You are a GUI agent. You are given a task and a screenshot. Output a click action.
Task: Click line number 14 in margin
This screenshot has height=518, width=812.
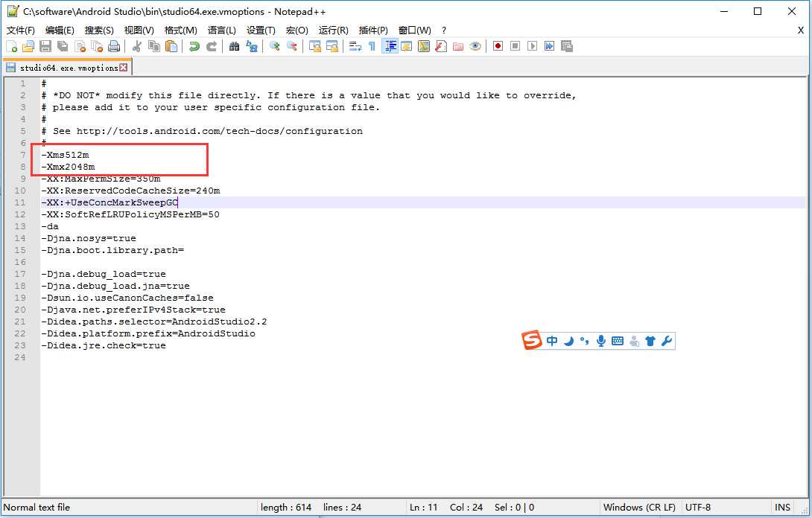coord(20,238)
